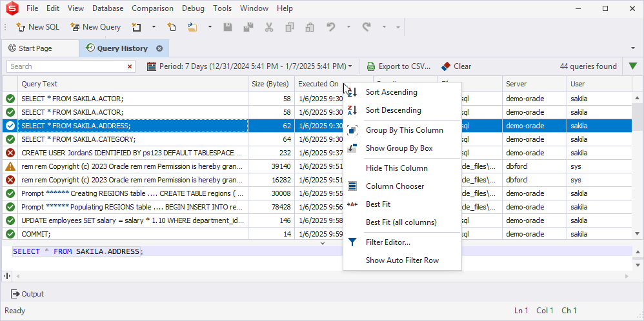The image size is (644, 321).
Task: Click the Save All icon in the toolbar
Action: click(x=248, y=27)
